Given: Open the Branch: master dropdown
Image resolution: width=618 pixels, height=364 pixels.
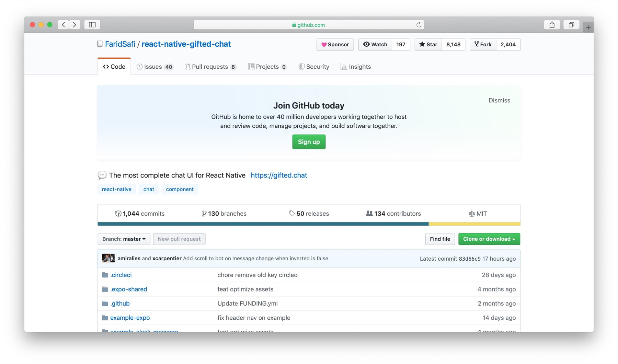Looking at the screenshot, I should click(124, 239).
